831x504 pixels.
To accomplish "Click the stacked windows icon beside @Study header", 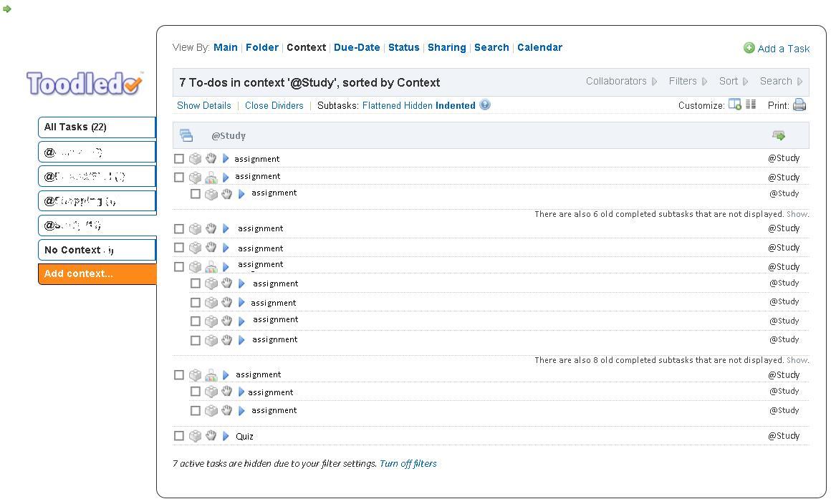I will tap(186, 135).
